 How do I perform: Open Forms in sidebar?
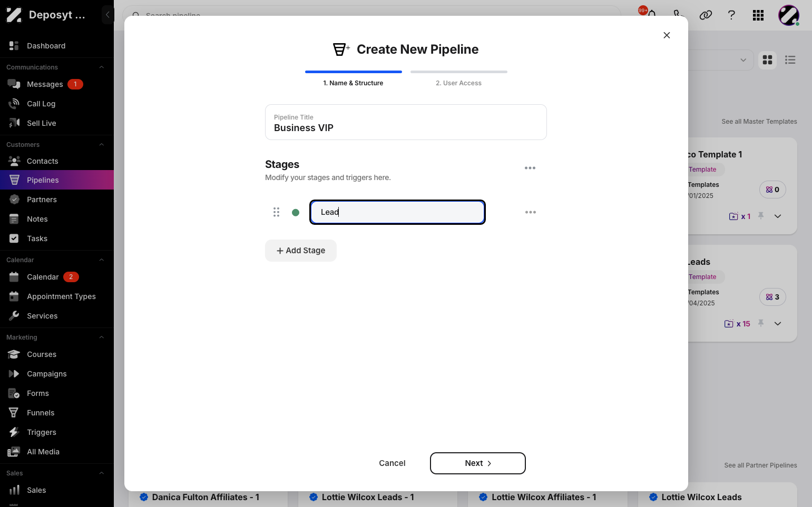click(x=57, y=393)
